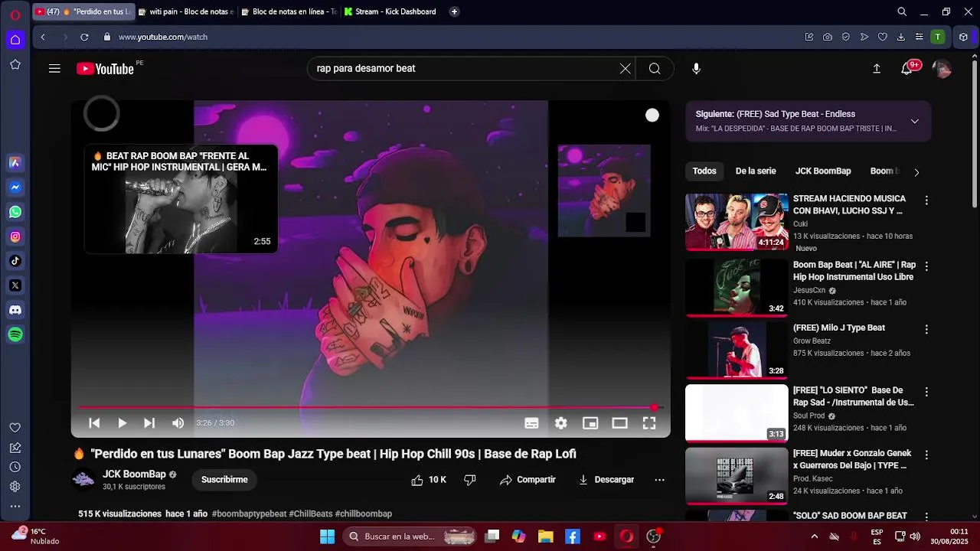This screenshot has height=551, width=980.
Task: Open the Opera menu logo button
Action: tap(15, 15)
